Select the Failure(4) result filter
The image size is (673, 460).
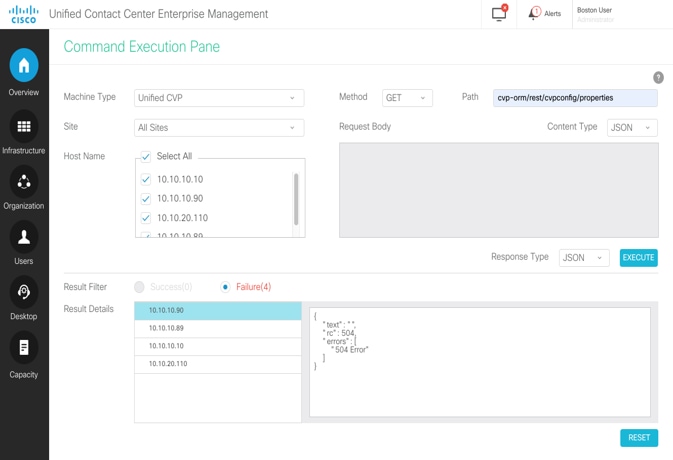click(x=225, y=287)
